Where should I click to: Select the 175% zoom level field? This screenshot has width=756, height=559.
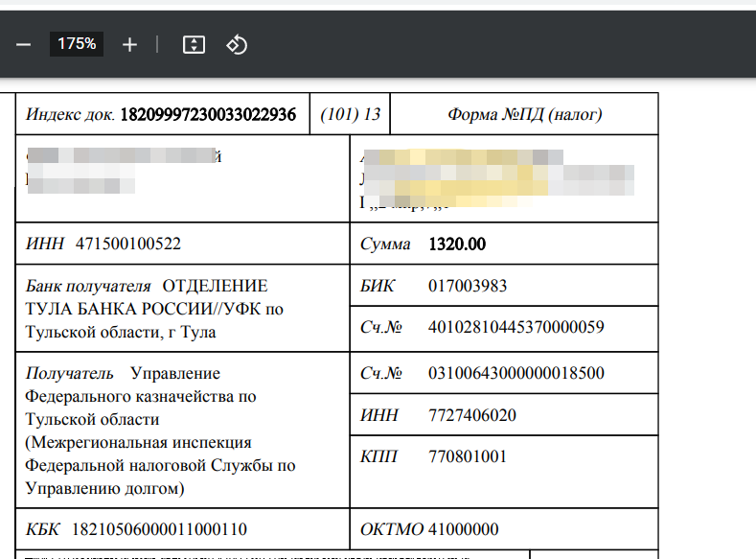coord(77,44)
